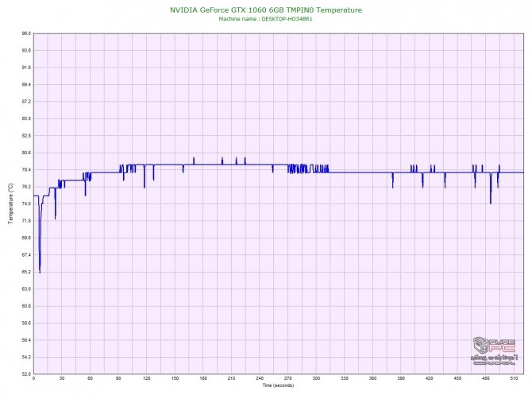Viewport: 532px width, 399px height.
Task: Select the 93.8 y-axis tick label
Action: click(x=26, y=51)
